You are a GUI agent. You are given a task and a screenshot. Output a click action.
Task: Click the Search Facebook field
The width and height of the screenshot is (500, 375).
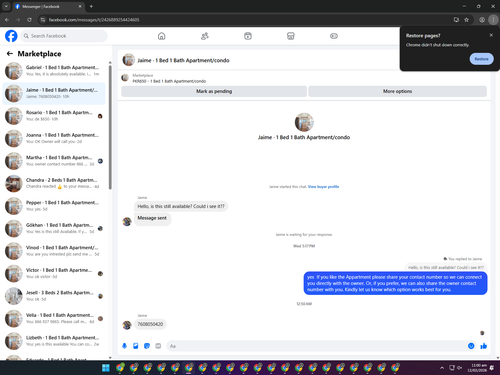click(x=64, y=36)
